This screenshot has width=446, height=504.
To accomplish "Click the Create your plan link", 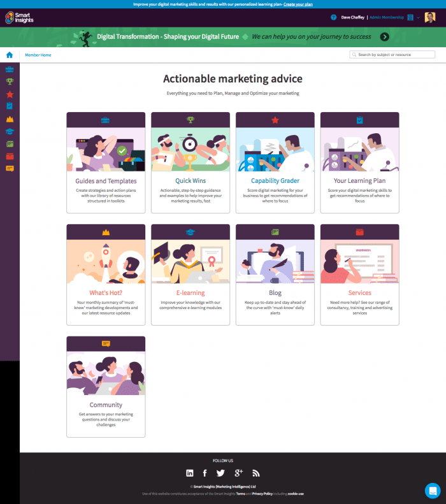I will tap(298, 4).
